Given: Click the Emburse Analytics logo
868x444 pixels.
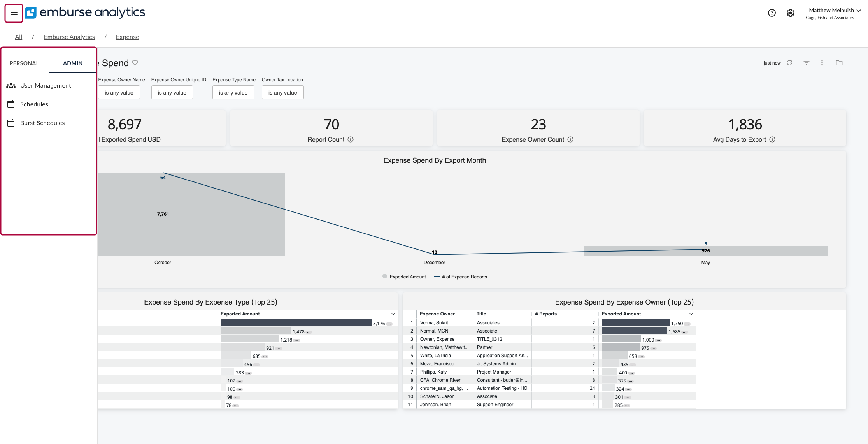Looking at the screenshot, I should click(86, 12).
